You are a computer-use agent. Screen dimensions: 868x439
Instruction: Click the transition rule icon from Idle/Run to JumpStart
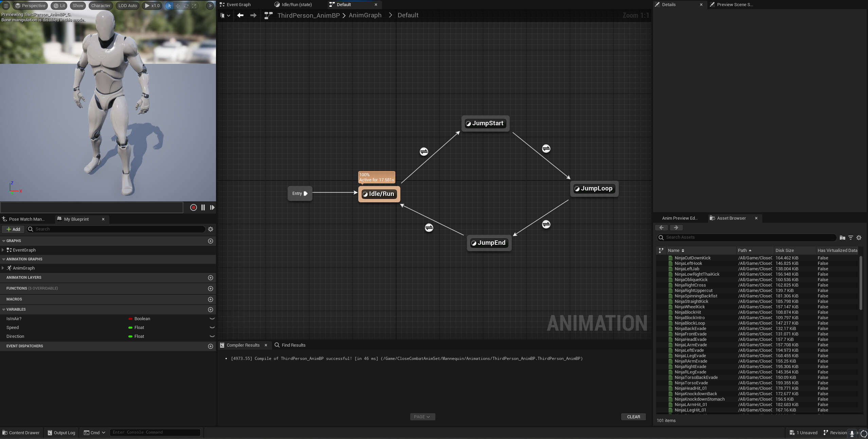pyautogui.click(x=423, y=151)
